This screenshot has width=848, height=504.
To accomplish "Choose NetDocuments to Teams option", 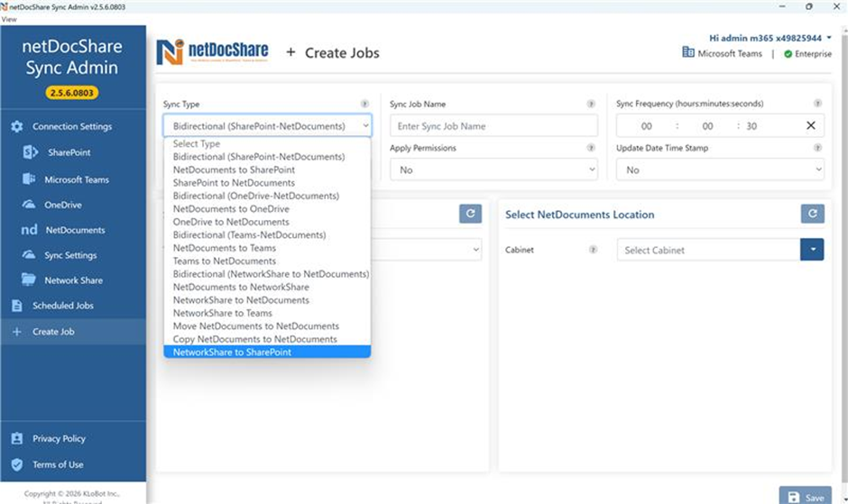I will [x=267, y=248].
